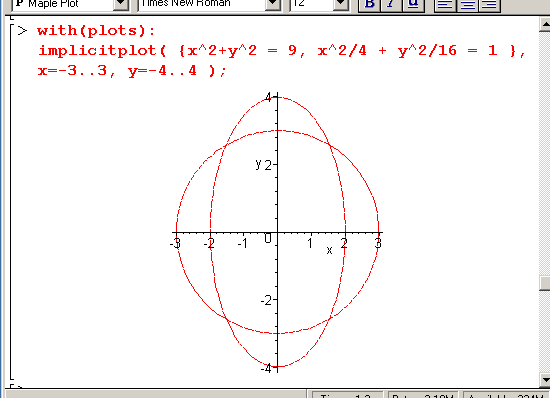The height and width of the screenshot is (398, 550).
Task: Click the vertical scrollbar thumb
Action: tap(545, 283)
